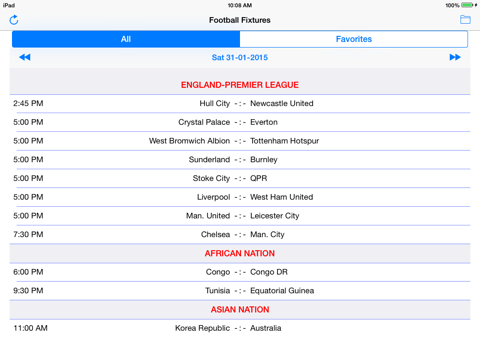The height and width of the screenshot is (360, 480).
Task: Switch to the Favorites tab
Action: point(354,39)
